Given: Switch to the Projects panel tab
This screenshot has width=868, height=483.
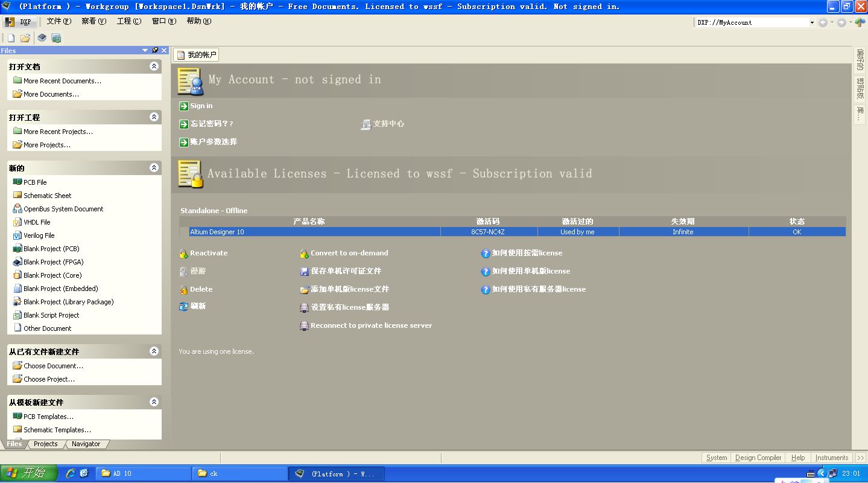Looking at the screenshot, I should click(x=46, y=444).
